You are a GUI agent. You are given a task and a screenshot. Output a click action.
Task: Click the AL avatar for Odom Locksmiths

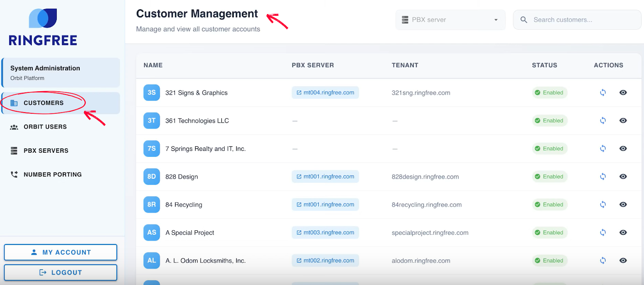152,260
